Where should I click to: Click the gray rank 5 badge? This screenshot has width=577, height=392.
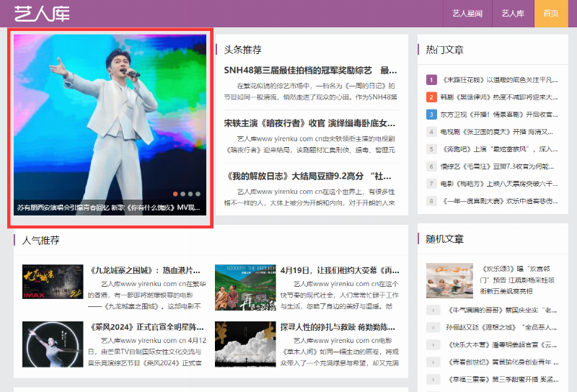[431, 149]
